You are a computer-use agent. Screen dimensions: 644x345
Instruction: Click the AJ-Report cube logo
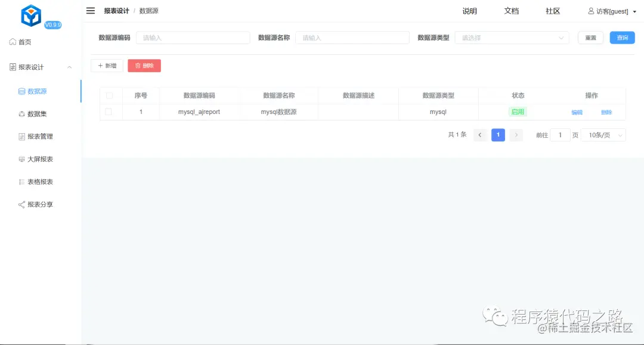(31, 15)
